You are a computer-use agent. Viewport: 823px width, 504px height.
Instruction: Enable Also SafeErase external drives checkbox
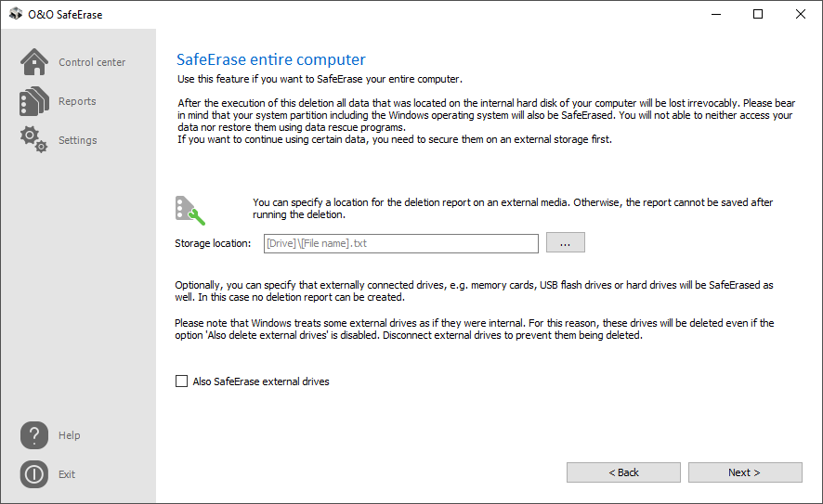pos(181,381)
